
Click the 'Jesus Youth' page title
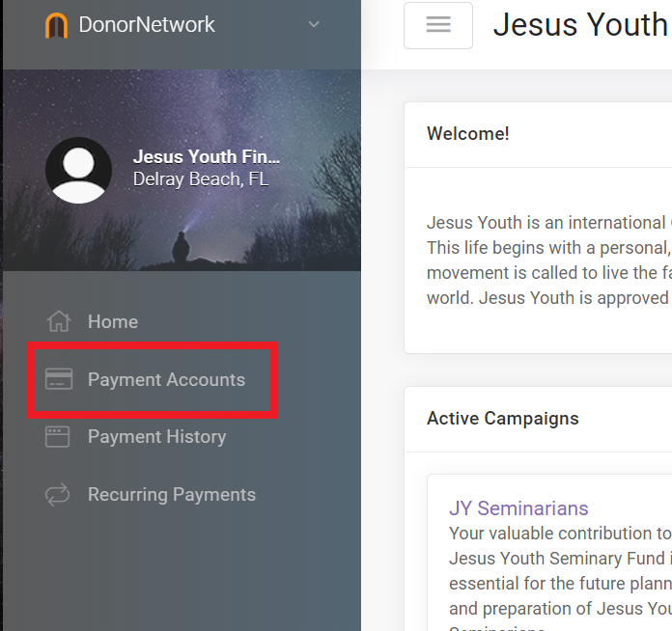click(x=581, y=24)
